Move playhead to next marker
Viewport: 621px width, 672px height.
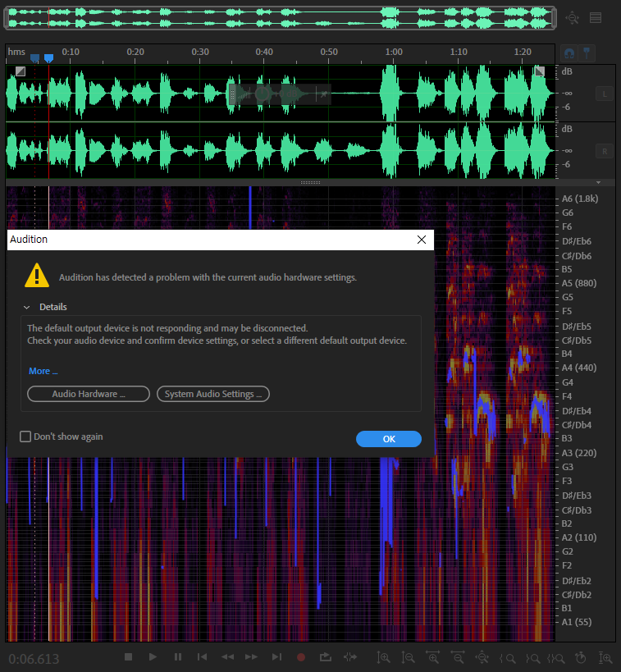point(276,656)
